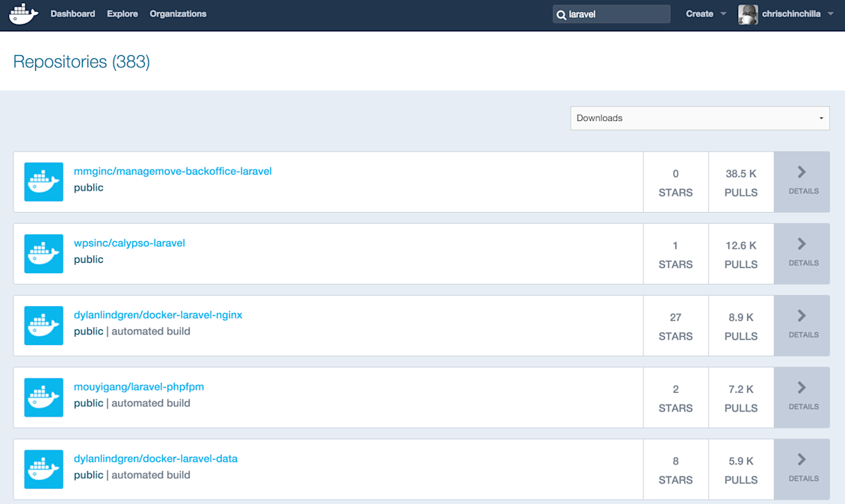Image resolution: width=845 pixels, height=504 pixels.
Task: Click the whale icon next to dylanlindgren/docker-laravel-nginx
Action: [43, 326]
